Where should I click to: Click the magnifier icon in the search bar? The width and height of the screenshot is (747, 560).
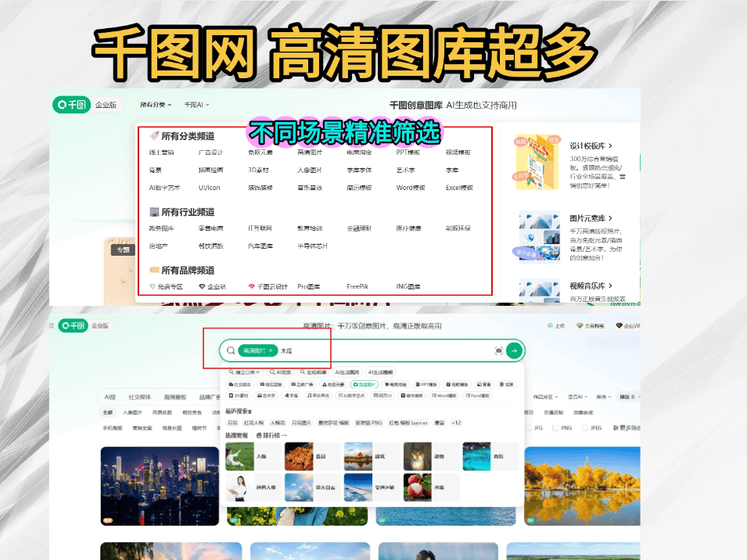[231, 351]
